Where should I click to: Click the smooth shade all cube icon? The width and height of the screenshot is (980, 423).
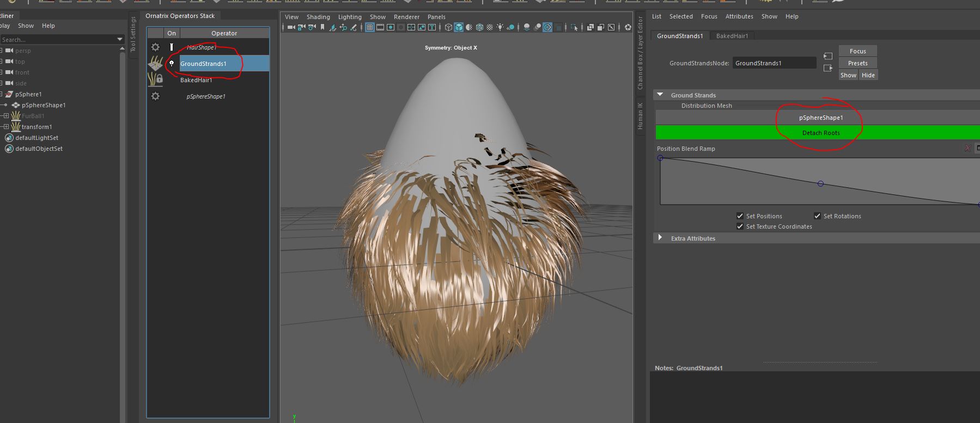click(459, 27)
